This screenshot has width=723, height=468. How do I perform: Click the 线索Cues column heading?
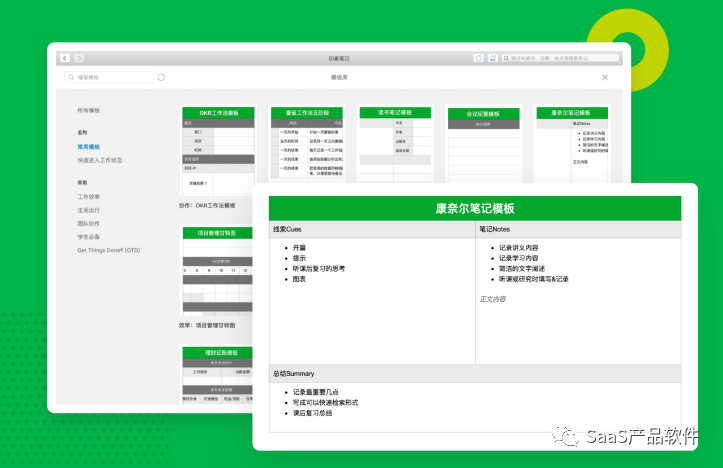point(287,229)
